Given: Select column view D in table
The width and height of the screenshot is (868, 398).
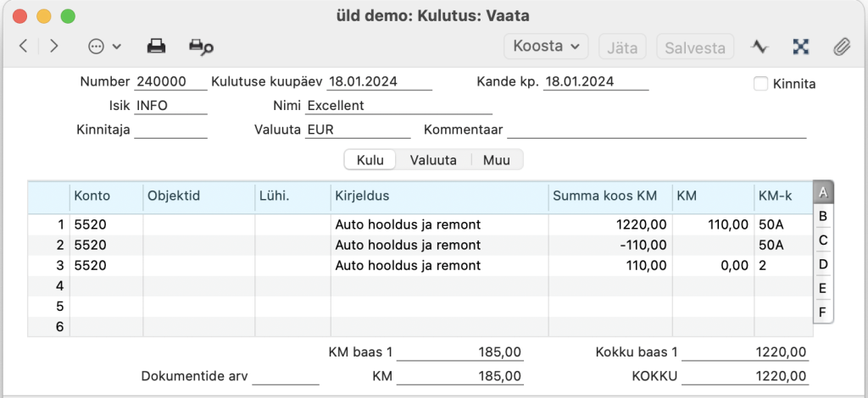Looking at the screenshot, I should point(823,264).
